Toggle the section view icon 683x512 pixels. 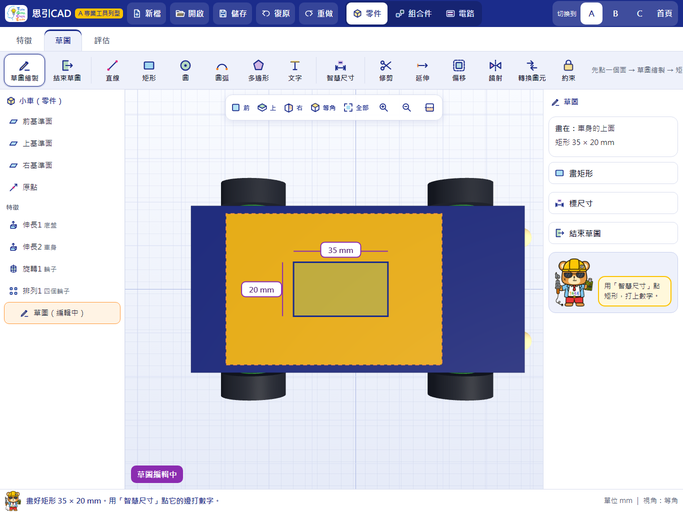[429, 108]
